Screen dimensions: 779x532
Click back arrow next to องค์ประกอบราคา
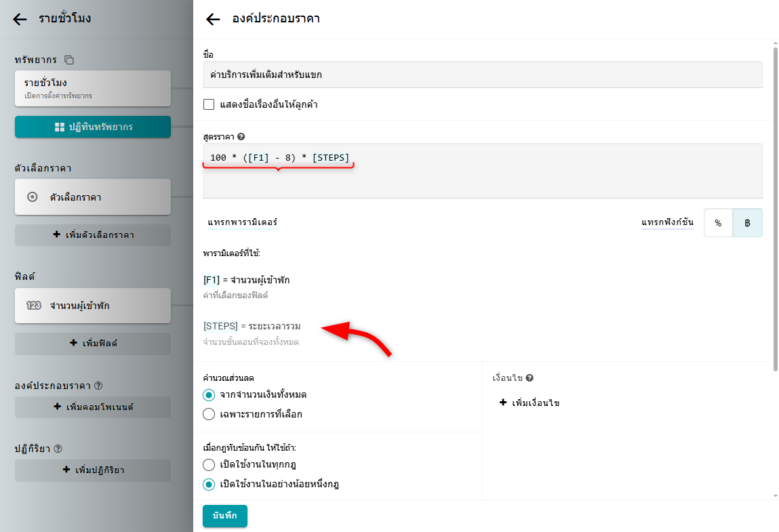pos(213,19)
